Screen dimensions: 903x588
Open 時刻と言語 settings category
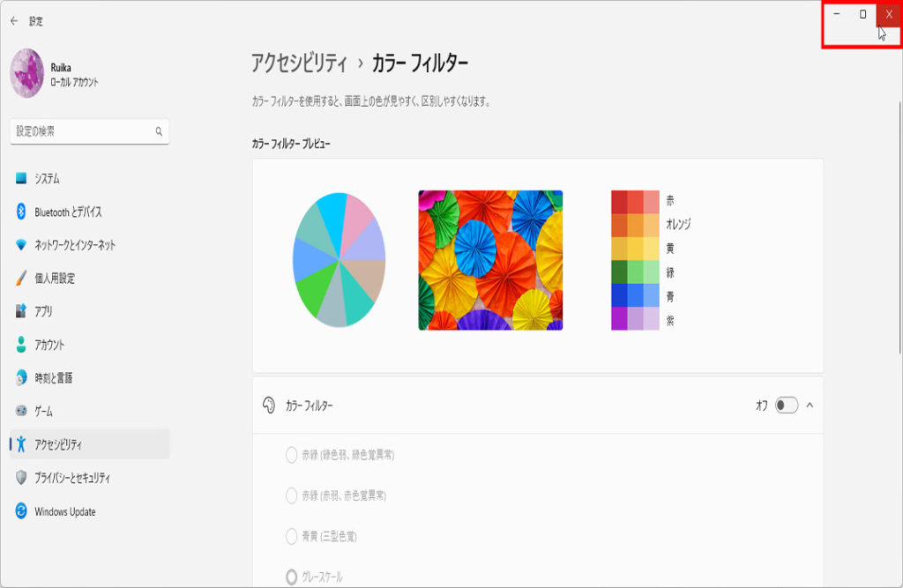[x=53, y=378]
